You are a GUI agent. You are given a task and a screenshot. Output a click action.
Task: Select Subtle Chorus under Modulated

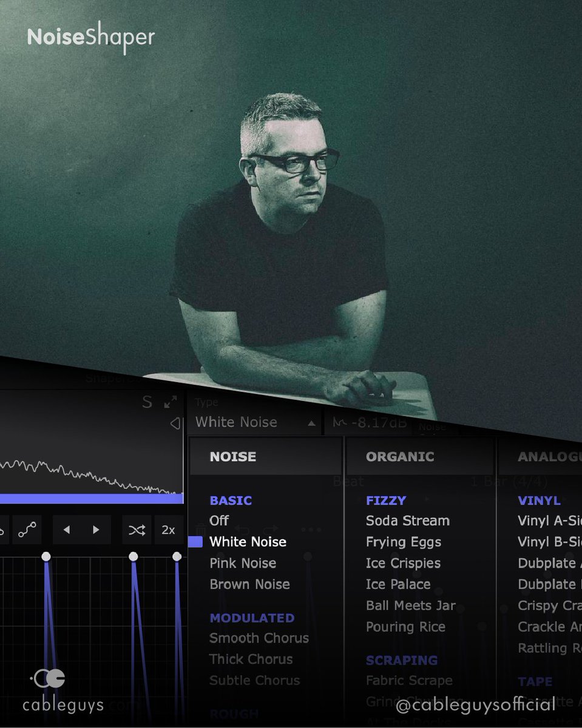coord(254,681)
